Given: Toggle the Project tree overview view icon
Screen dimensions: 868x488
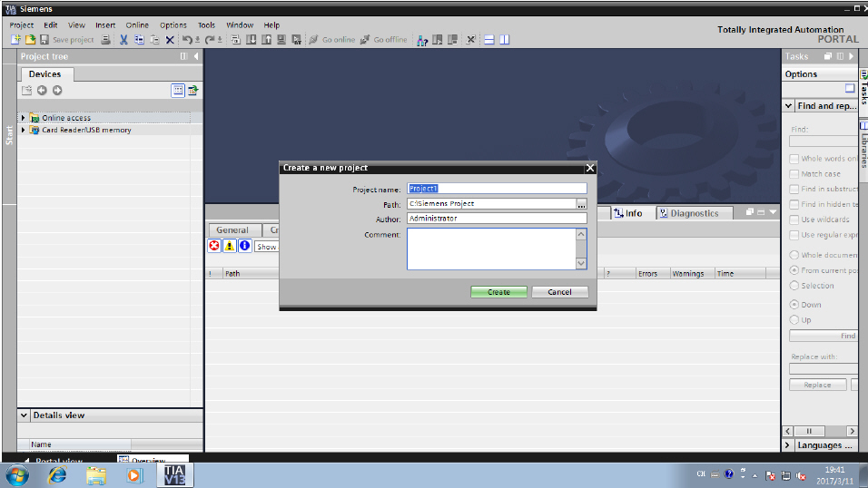Looking at the screenshot, I should [x=178, y=90].
